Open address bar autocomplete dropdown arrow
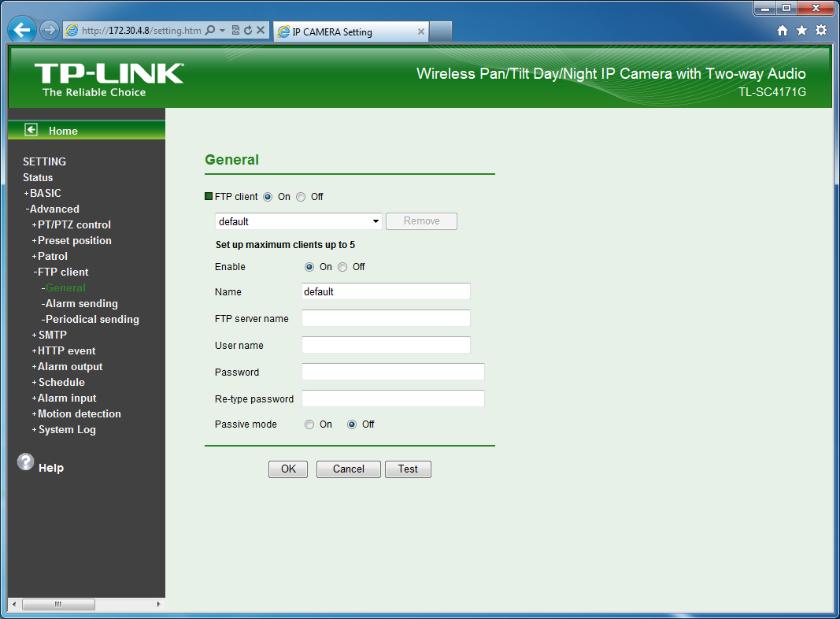Image resolution: width=840 pixels, height=619 pixels. 222,30
